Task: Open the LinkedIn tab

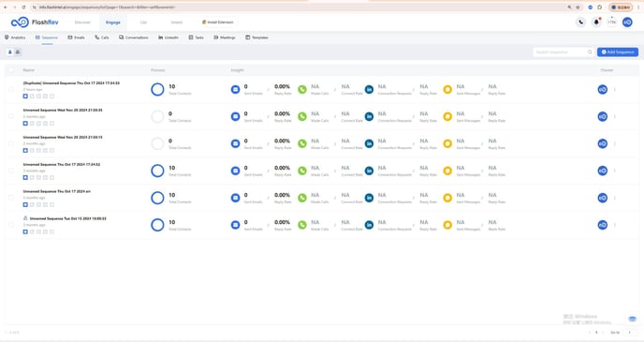Action: [168, 37]
